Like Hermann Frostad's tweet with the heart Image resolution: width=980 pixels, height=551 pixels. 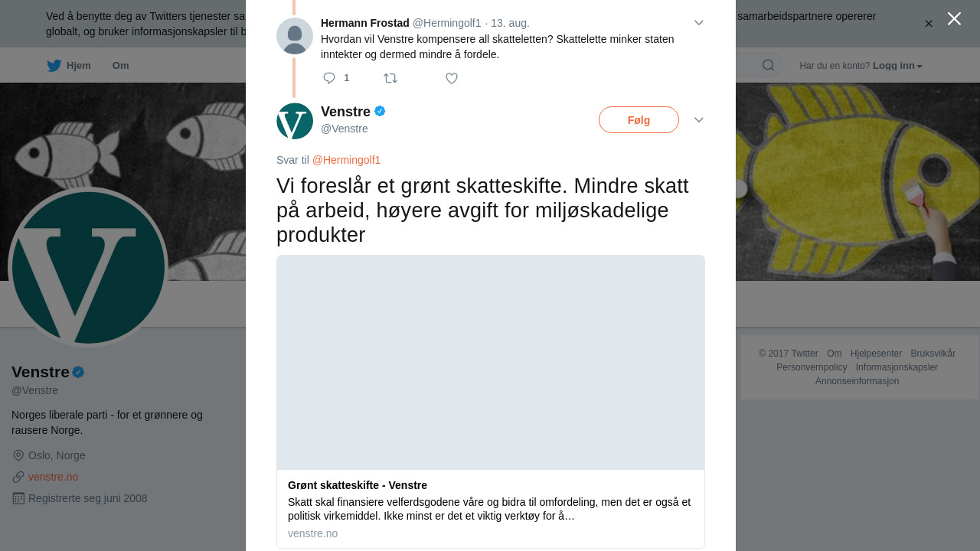click(452, 78)
